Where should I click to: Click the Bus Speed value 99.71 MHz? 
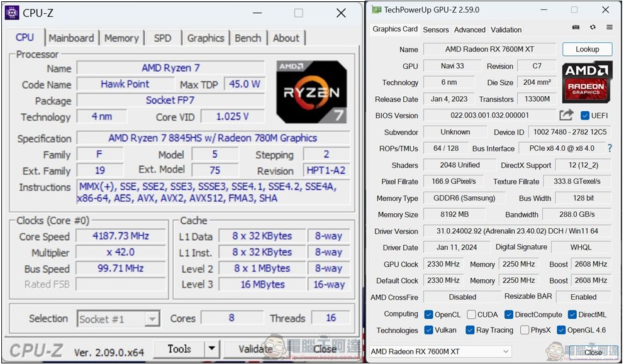coord(121,268)
